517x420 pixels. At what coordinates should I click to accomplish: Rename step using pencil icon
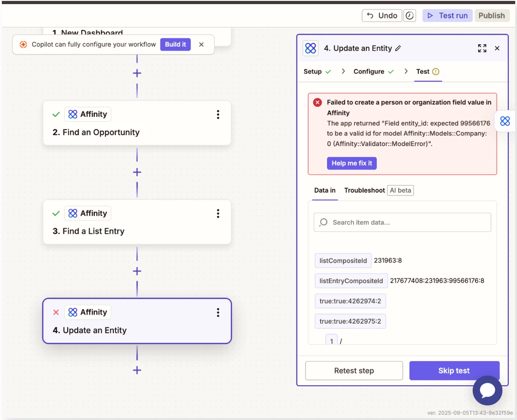(x=398, y=48)
